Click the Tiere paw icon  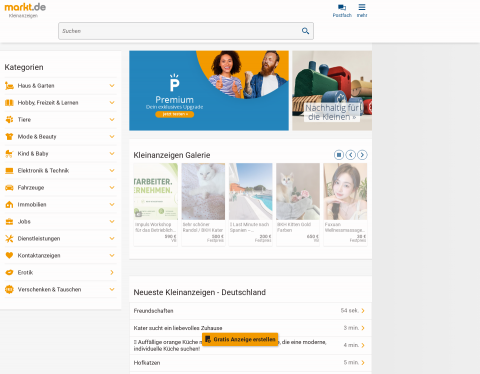click(x=9, y=120)
